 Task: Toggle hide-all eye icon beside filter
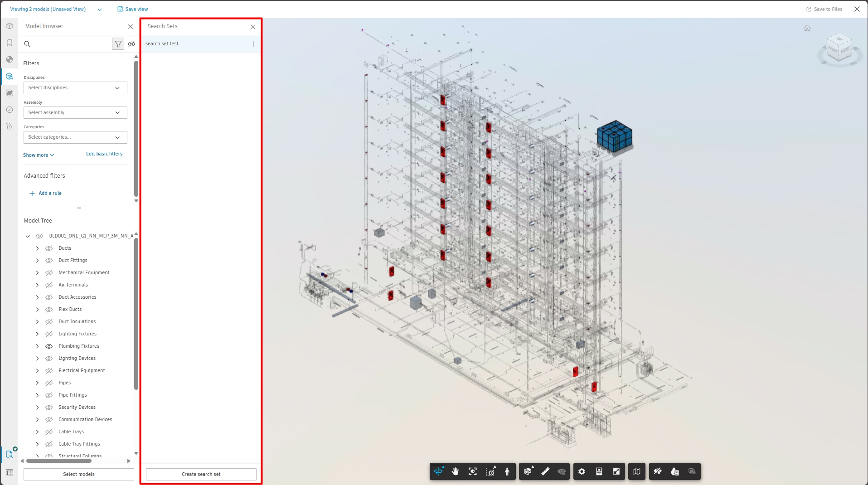point(131,44)
